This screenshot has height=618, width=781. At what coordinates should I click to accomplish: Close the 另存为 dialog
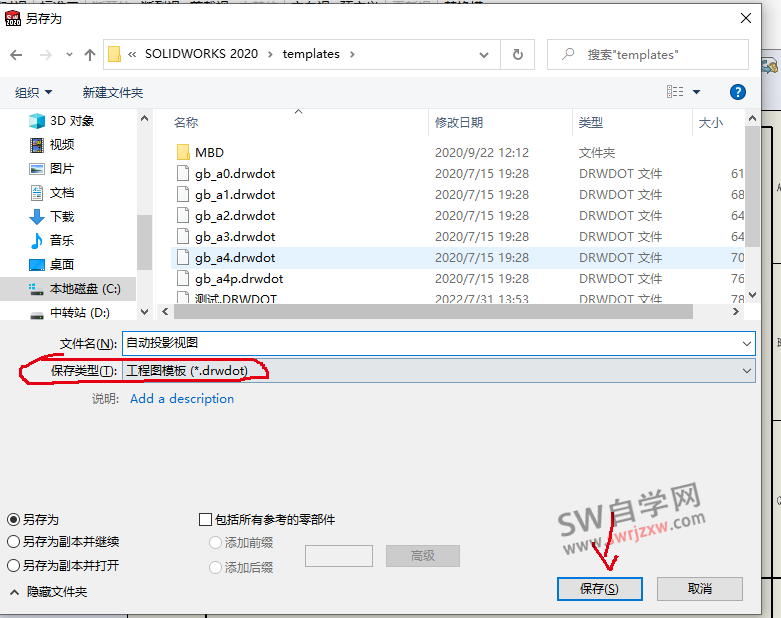(x=746, y=18)
